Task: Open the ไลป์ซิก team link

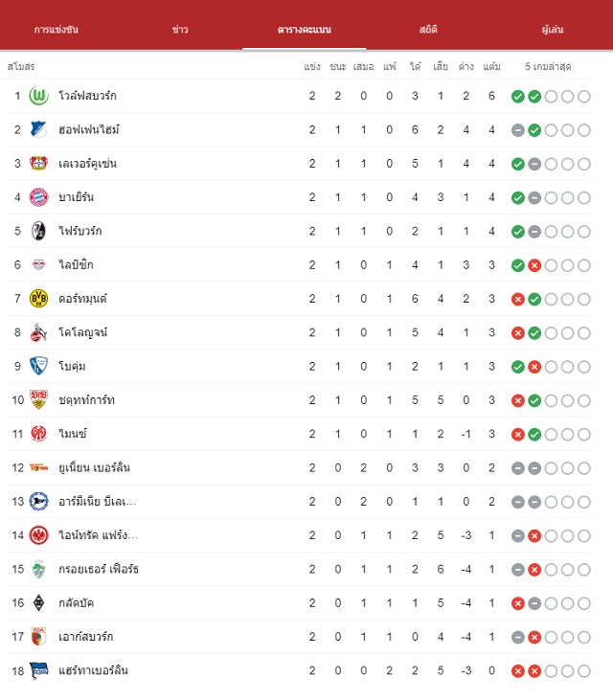Action: point(76,264)
